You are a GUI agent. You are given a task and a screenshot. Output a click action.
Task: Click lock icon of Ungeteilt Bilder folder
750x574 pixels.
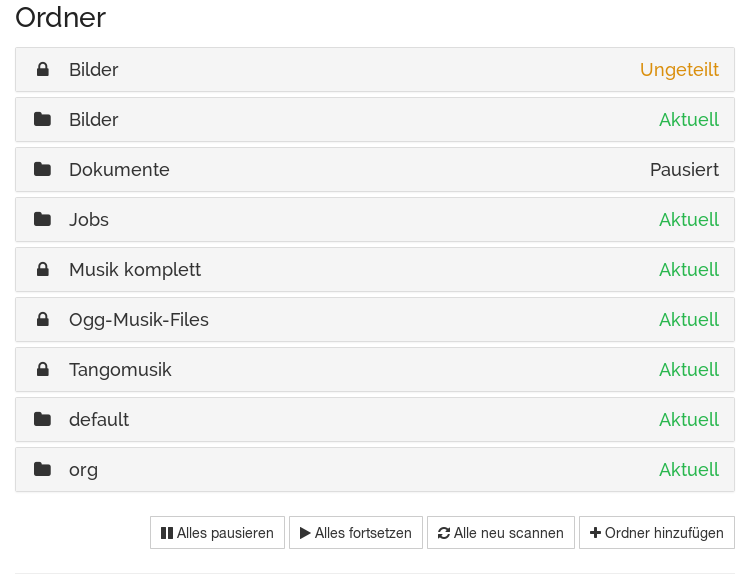43,69
